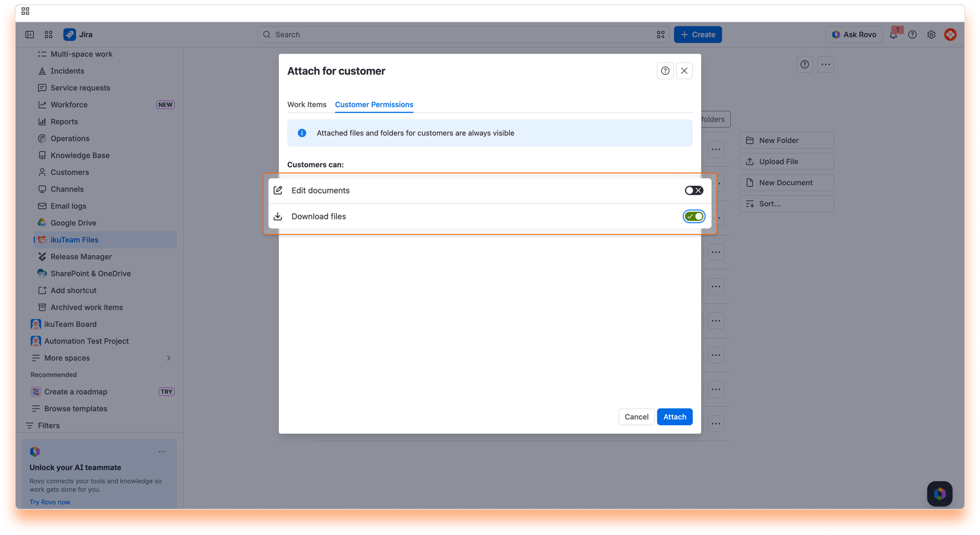
Task: Click the Upload File button
Action: 787,161
